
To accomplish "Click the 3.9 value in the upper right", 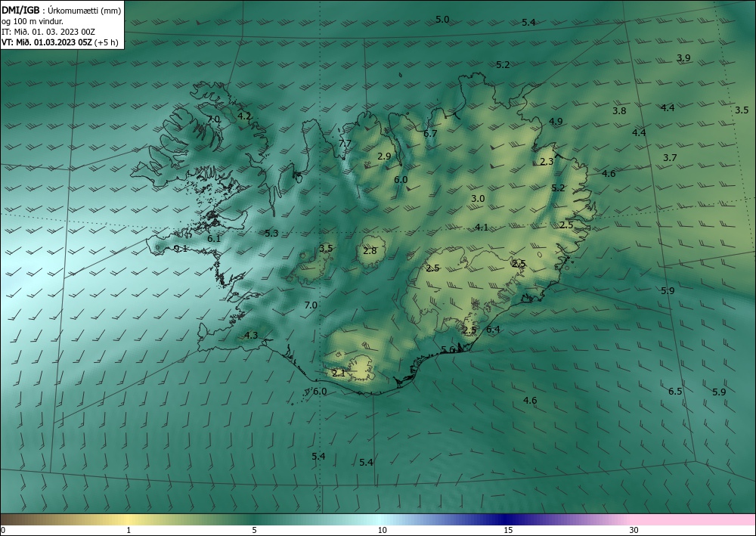I will click(683, 58).
